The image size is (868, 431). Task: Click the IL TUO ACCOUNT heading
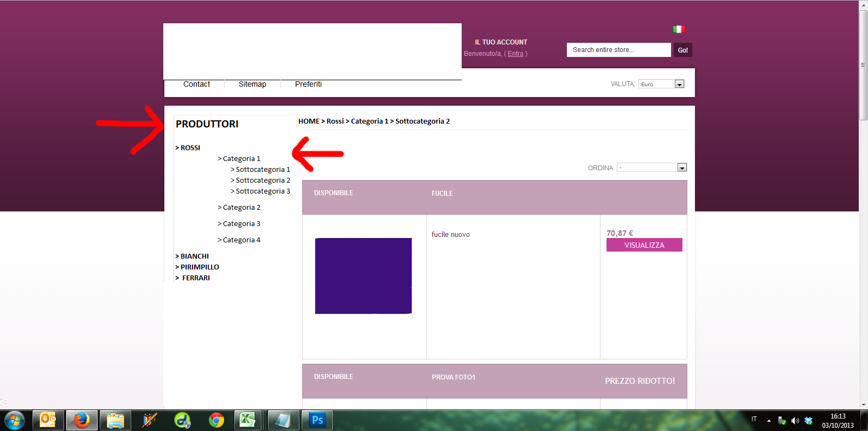click(501, 42)
